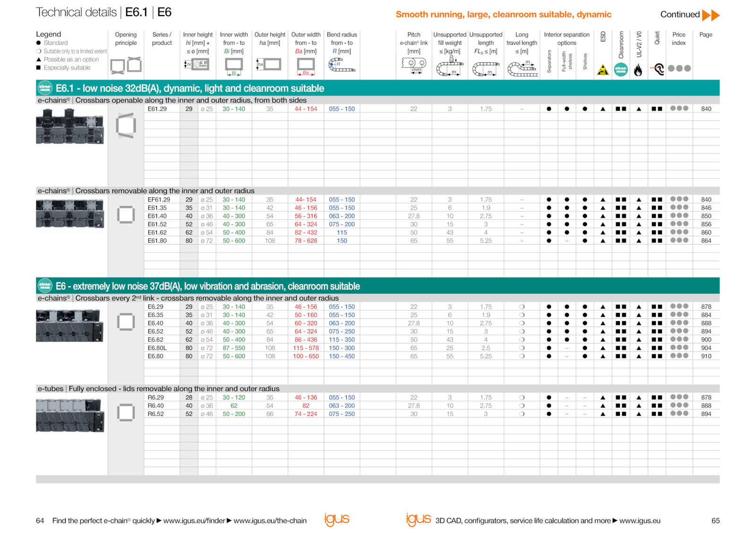The height and width of the screenshot is (534, 756).
Task: Select the series name EF61.29
Action: pos(159,200)
